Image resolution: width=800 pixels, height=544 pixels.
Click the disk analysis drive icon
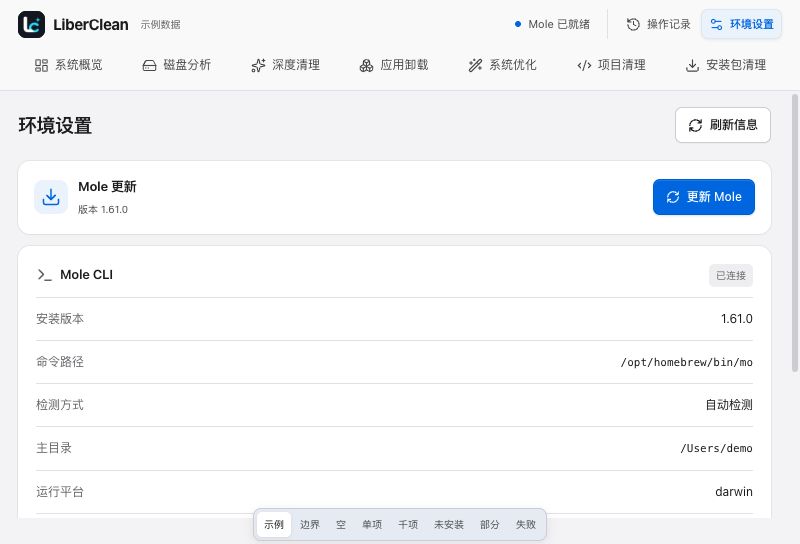pyautogui.click(x=149, y=65)
